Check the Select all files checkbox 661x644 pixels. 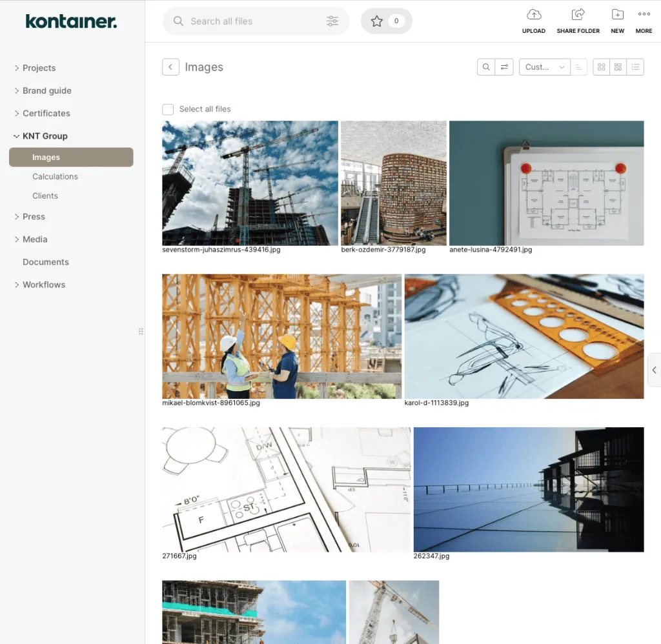click(168, 110)
